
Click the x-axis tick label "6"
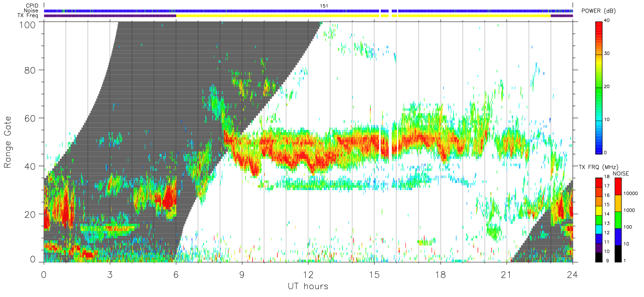tap(176, 274)
